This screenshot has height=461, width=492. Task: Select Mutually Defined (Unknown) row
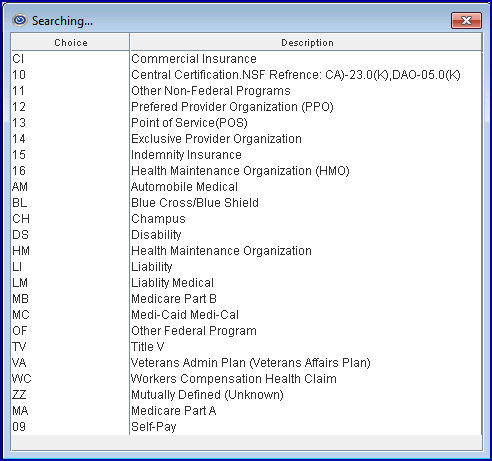[x=247, y=395]
